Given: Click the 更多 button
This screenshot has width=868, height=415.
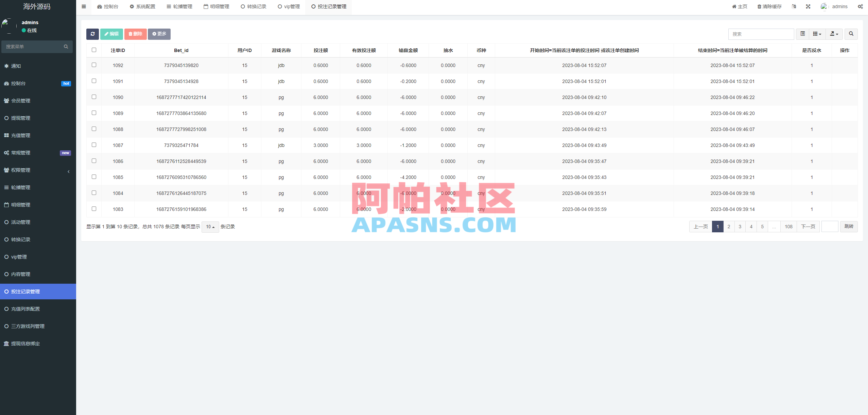Looking at the screenshot, I should [159, 34].
